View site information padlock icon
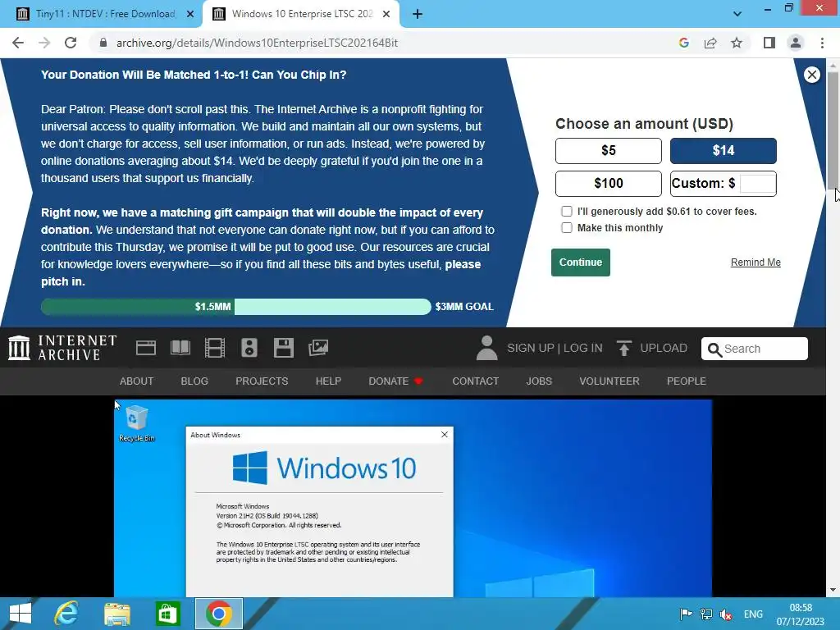The height and width of the screenshot is (630, 840). point(103,43)
